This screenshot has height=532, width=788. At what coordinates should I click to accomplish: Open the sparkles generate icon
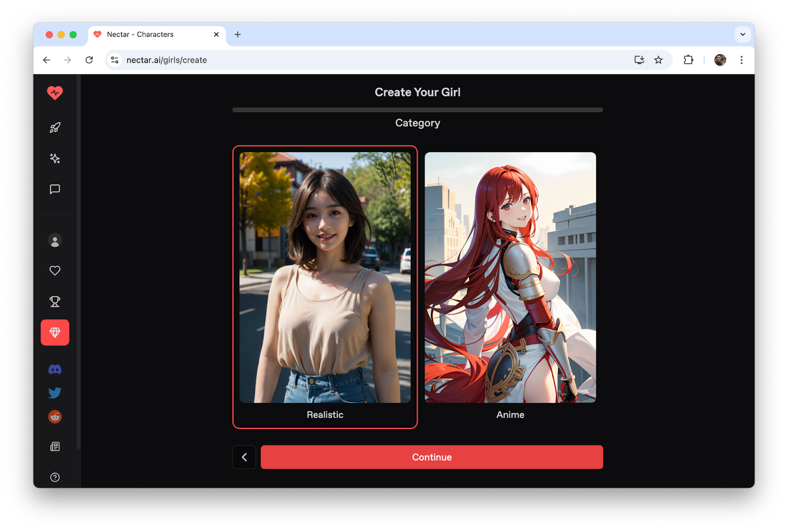(55, 158)
